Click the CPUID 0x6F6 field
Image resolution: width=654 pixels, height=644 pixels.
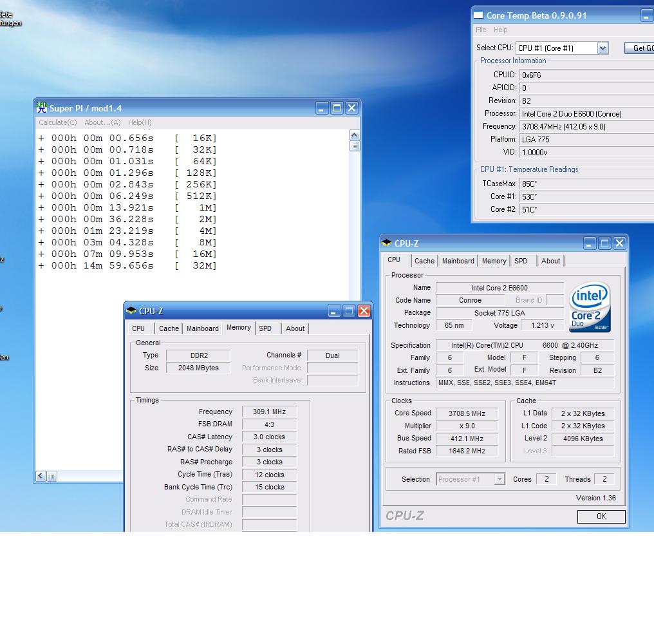(586, 75)
